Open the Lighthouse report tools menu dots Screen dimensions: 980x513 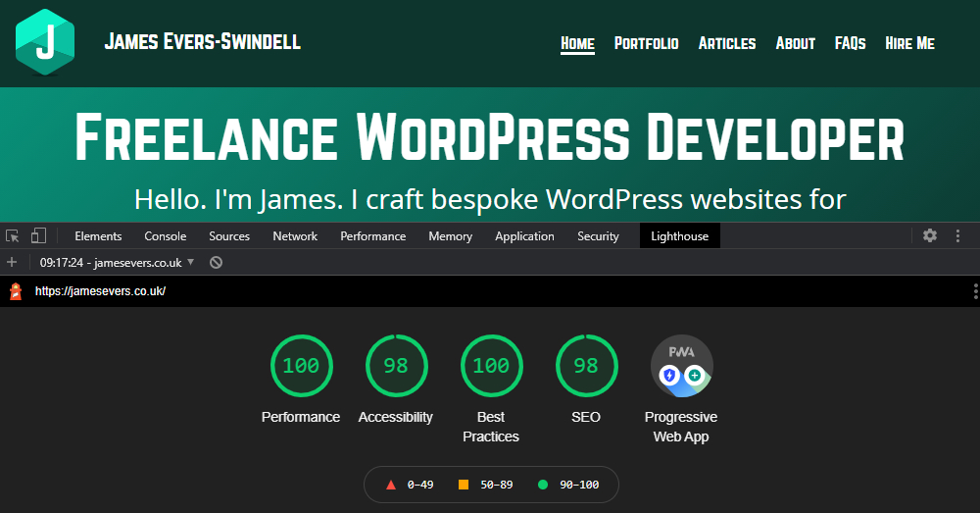click(975, 291)
